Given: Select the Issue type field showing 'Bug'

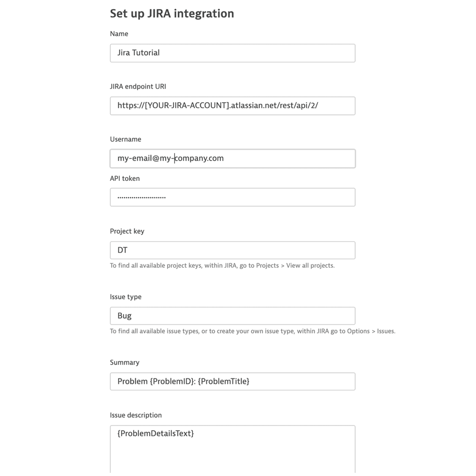Looking at the screenshot, I should [232, 315].
